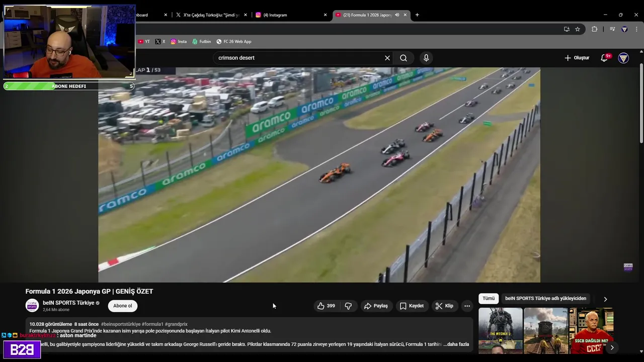Screen dimensions: 644x362
Task: Click the video title Formula 1 2026 Japonya GP
Action: 89,292
